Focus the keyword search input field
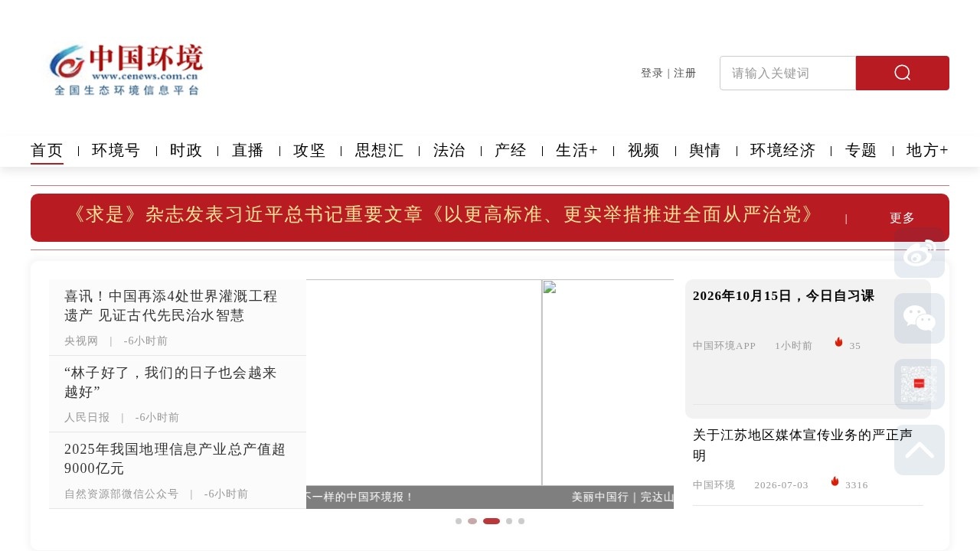This screenshot has width=980, height=551. (788, 73)
